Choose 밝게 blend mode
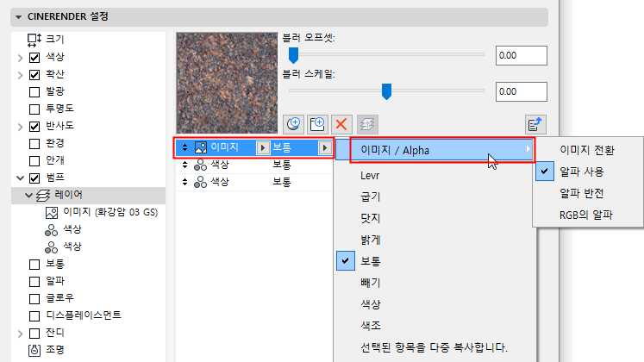This screenshot has width=644, height=362. click(x=371, y=240)
